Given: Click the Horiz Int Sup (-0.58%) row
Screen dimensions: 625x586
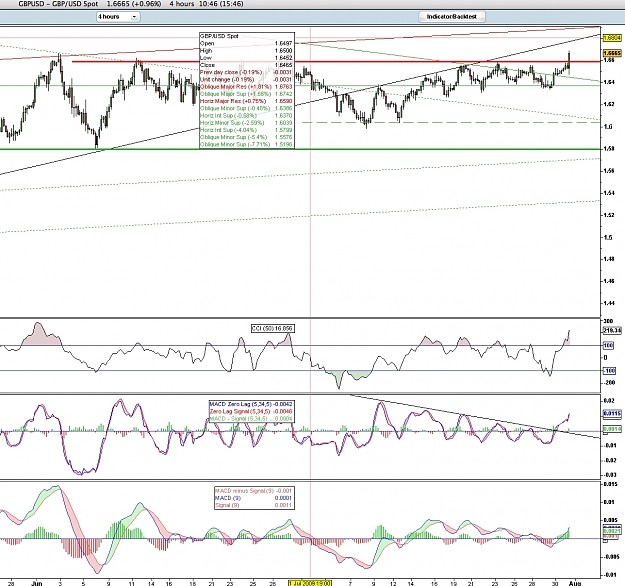Looking at the screenshot, I should coord(246,115).
